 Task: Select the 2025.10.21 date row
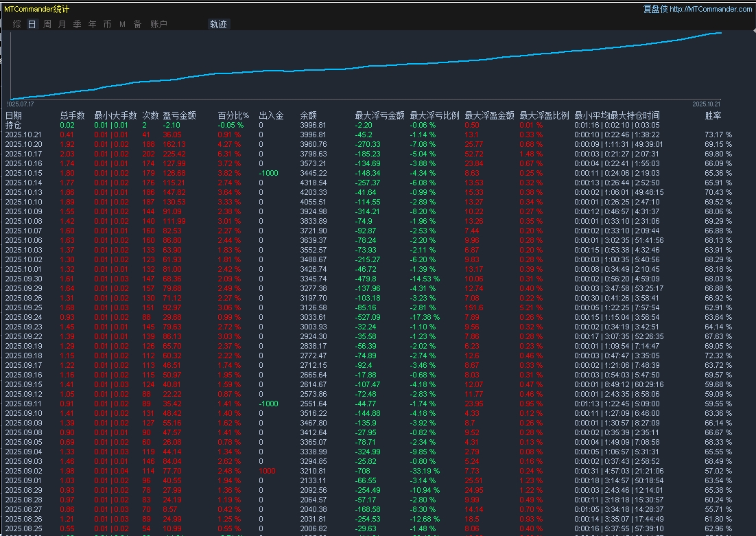point(24,135)
